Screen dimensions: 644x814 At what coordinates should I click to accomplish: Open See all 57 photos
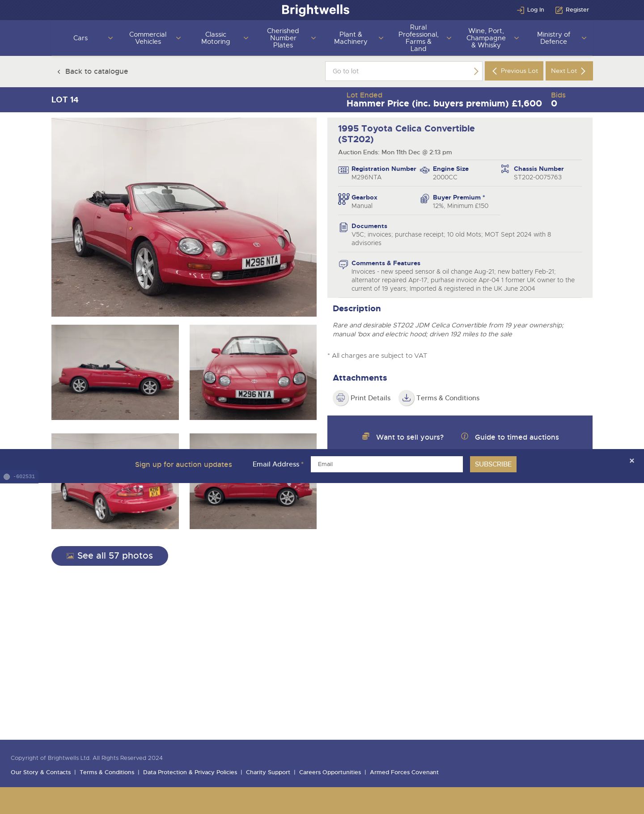tap(110, 556)
